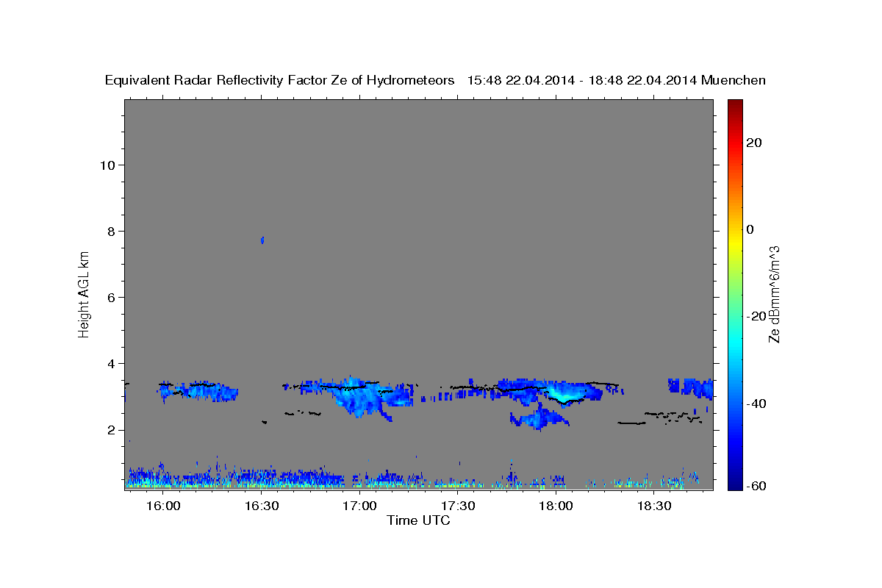Click the isolated blue echo near 8 km
882x588 pixels.
262,240
